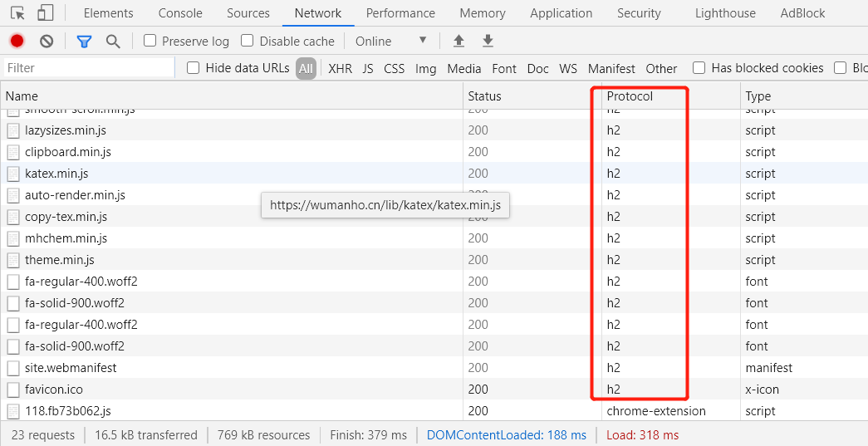
Task: Select the katex.min.js request row
Action: [56, 174]
